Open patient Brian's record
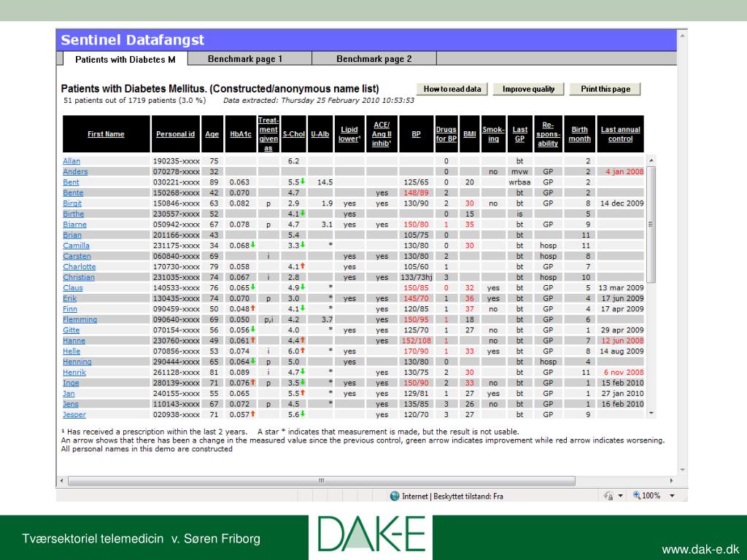Screen dimensions: 747x560 click(72, 235)
